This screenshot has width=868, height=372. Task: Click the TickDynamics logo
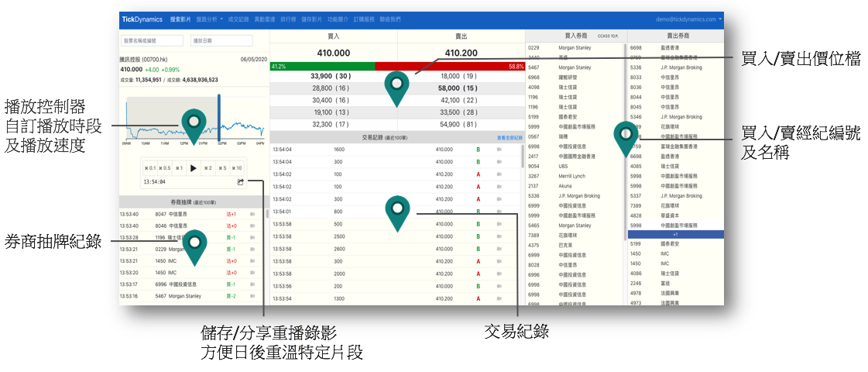pos(142,19)
